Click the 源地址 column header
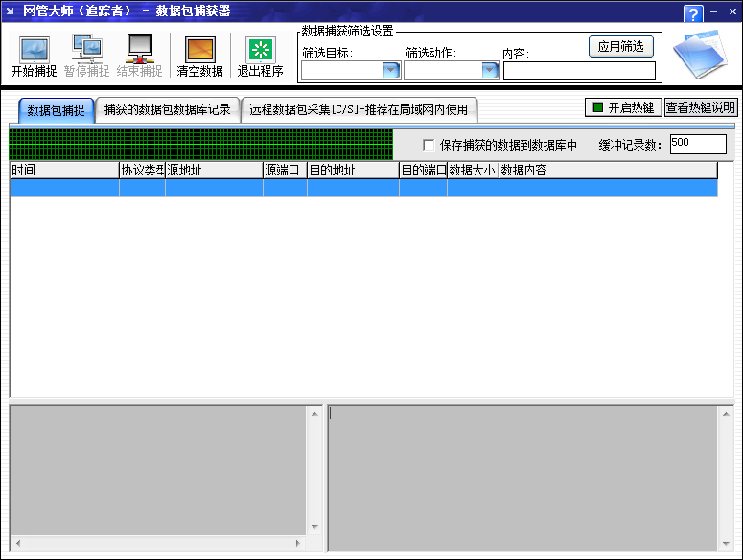This screenshot has height=560, width=743. click(214, 170)
